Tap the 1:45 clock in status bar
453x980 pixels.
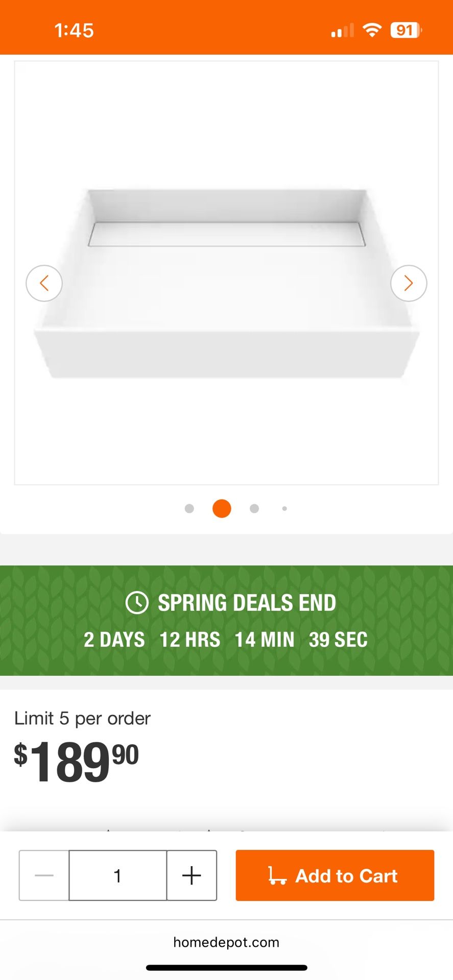tap(74, 30)
